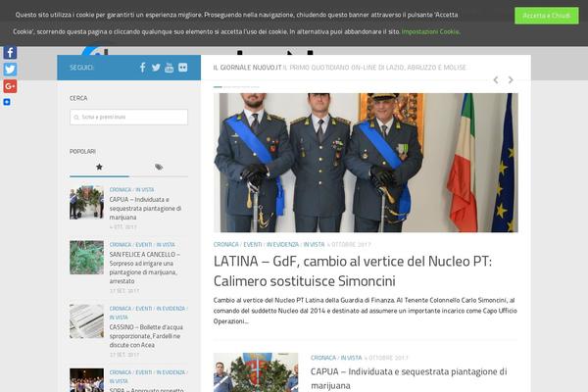
Task: Open IN EVIDENZA category above LATINA headline
Action: point(283,245)
